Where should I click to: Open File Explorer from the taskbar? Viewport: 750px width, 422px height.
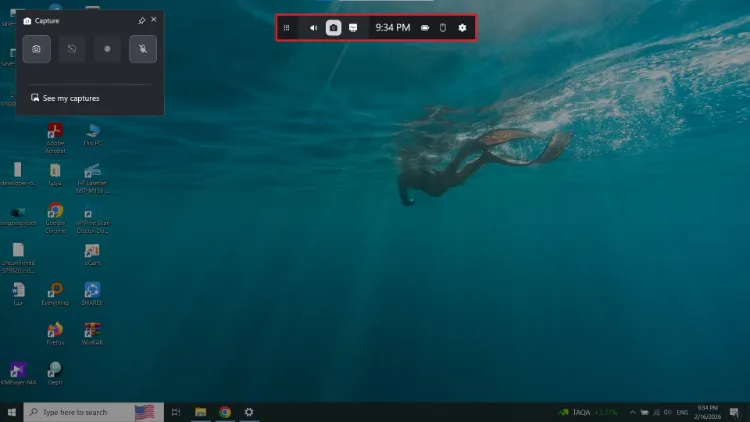tap(200, 412)
